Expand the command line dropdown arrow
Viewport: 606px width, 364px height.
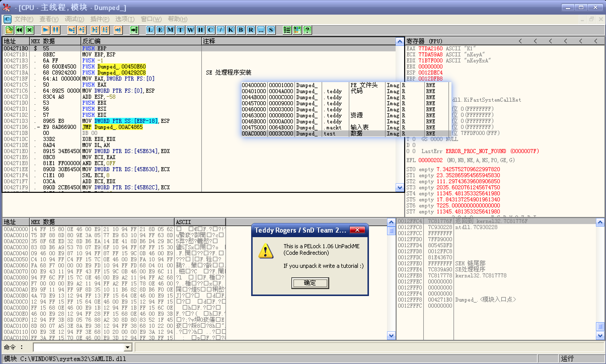pyautogui.click(x=128, y=347)
